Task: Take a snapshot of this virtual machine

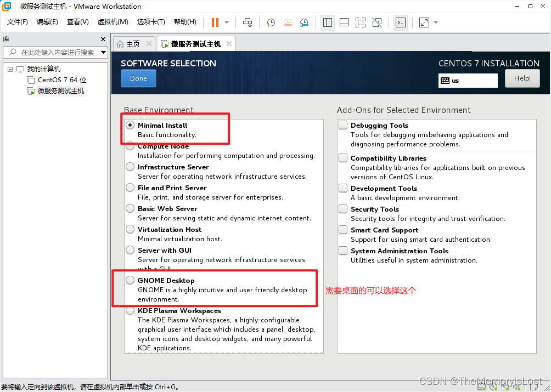Action: coord(271,22)
